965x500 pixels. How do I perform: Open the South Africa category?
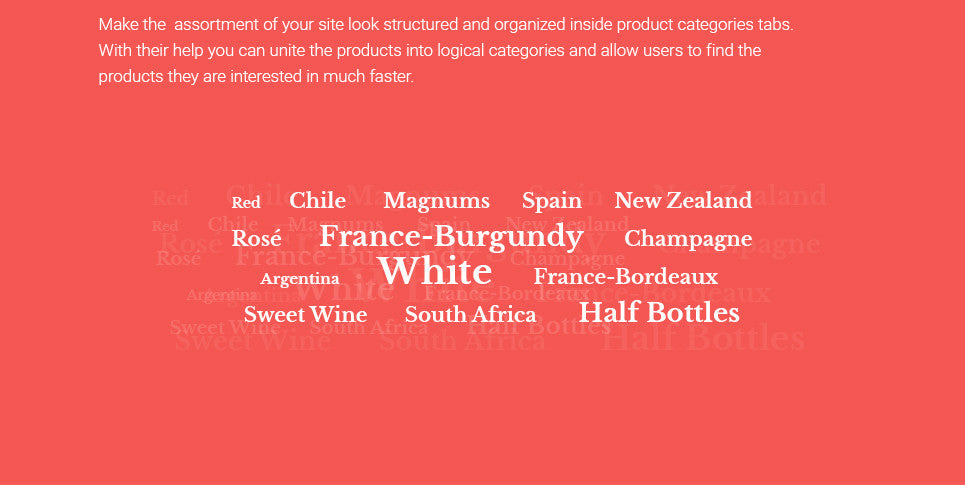point(470,315)
